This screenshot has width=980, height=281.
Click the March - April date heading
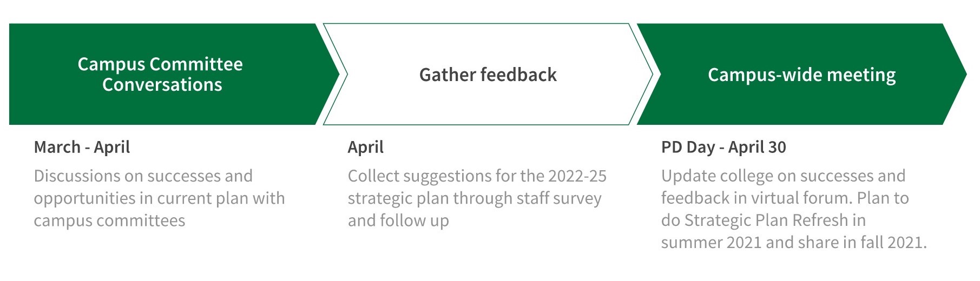click(82, 147)
